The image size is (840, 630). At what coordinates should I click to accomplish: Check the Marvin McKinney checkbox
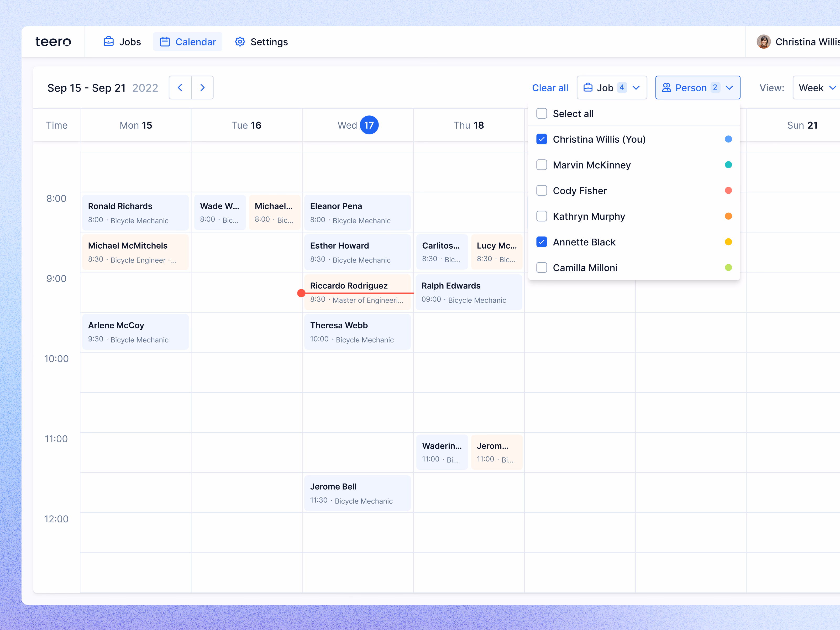coord(542,165)
